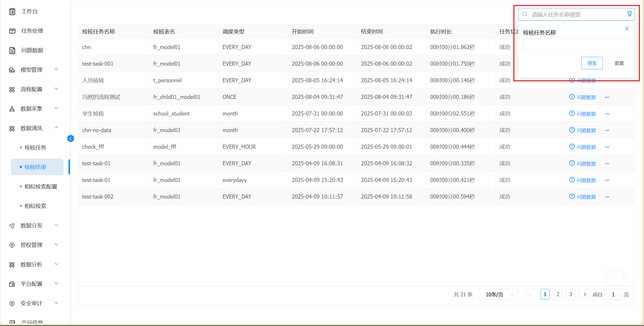Viewport: 644px width, 326px height.
Task: Click the filter funnel icon in search box
Action: (629, 14)
